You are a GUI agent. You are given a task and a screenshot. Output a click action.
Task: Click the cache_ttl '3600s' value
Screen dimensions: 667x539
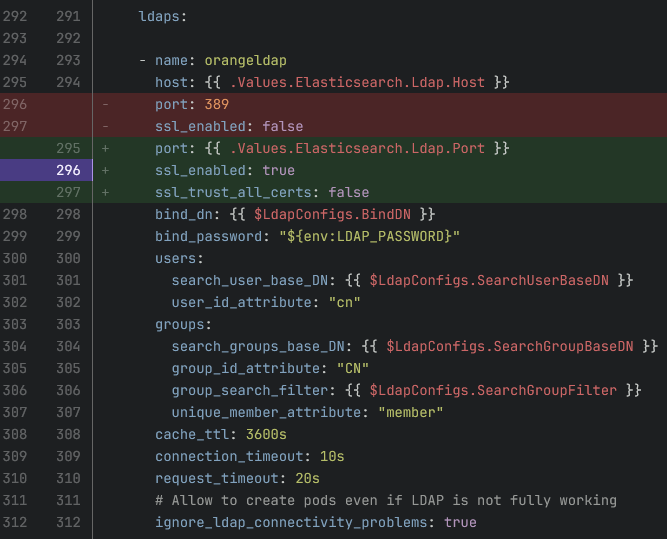(x=266, y=434)
